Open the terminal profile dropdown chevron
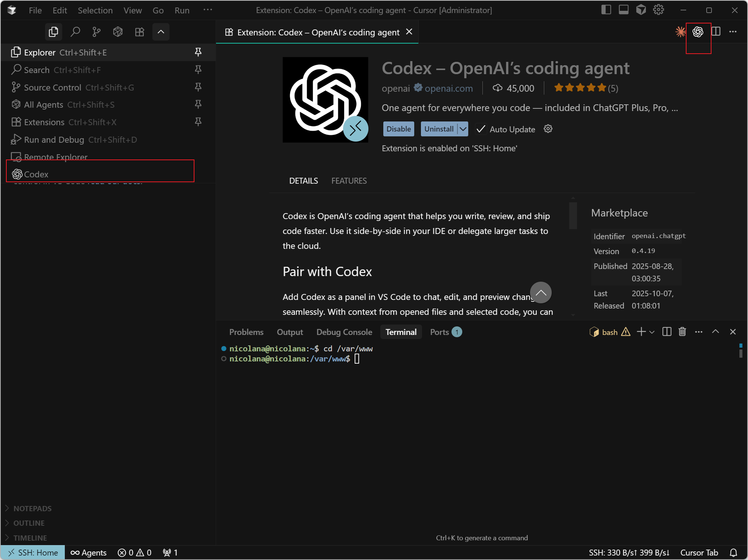 (652, 332)
